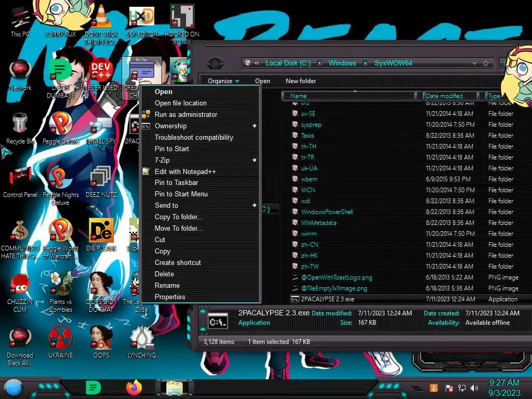Click Local Disk (C:) in address path
This screenshot has height=399, width=532.
288,63
